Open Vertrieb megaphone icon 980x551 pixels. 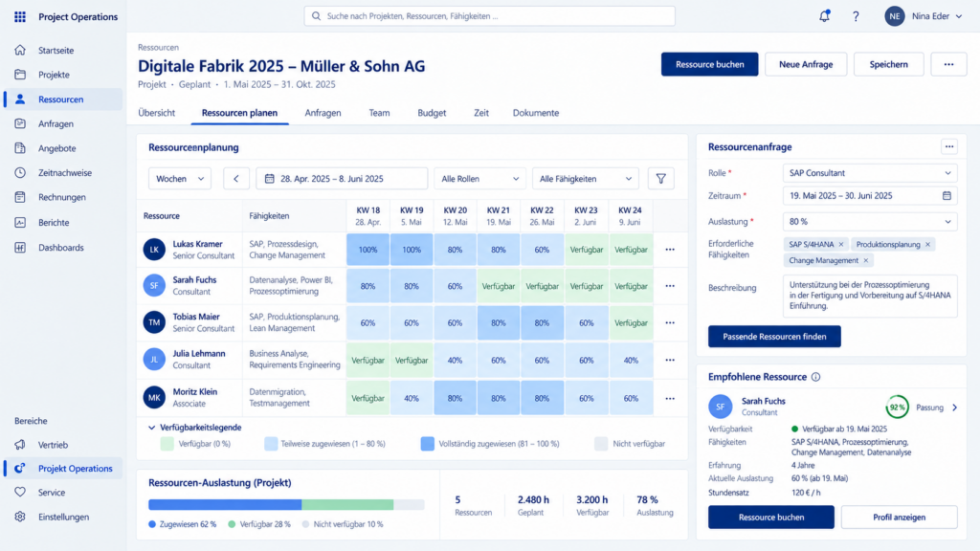tap(20, 445)
